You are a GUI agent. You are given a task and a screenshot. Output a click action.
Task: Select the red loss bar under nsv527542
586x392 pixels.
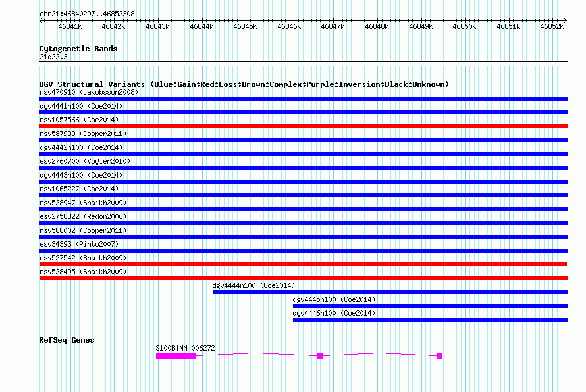pyautogui.click(x=303, y=264)
